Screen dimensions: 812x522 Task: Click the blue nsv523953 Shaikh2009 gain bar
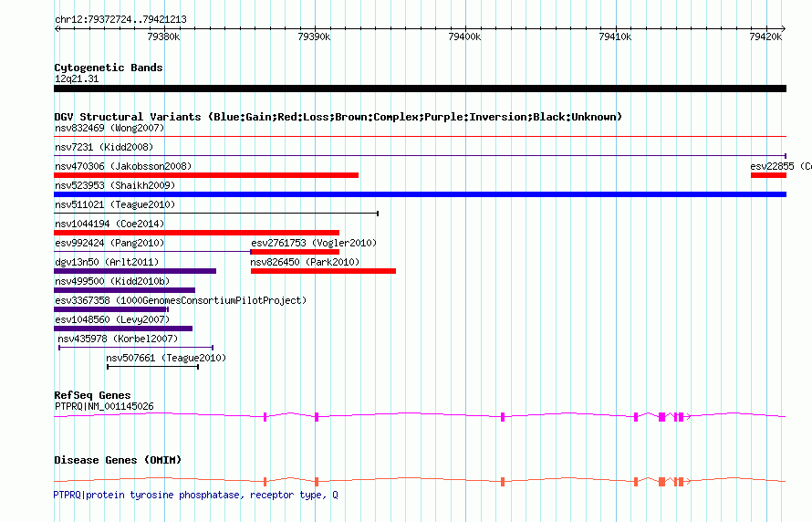[x=420, y=194]
